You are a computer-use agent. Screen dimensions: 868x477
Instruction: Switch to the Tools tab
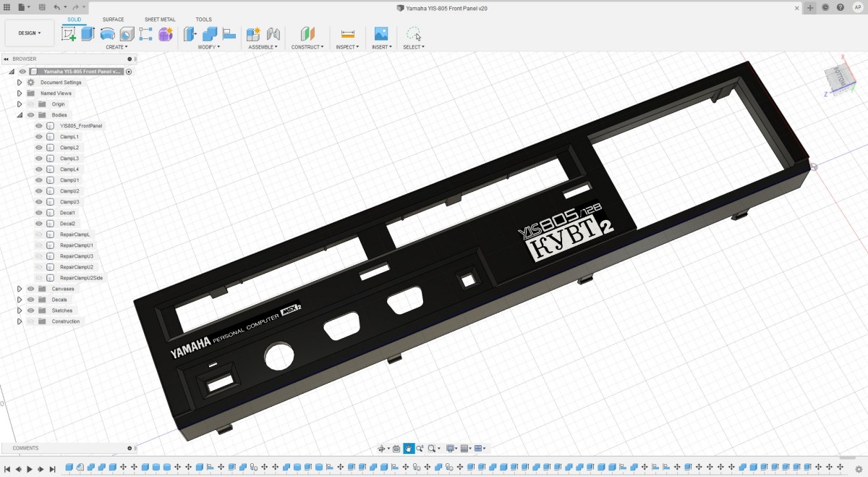point(204,20)
